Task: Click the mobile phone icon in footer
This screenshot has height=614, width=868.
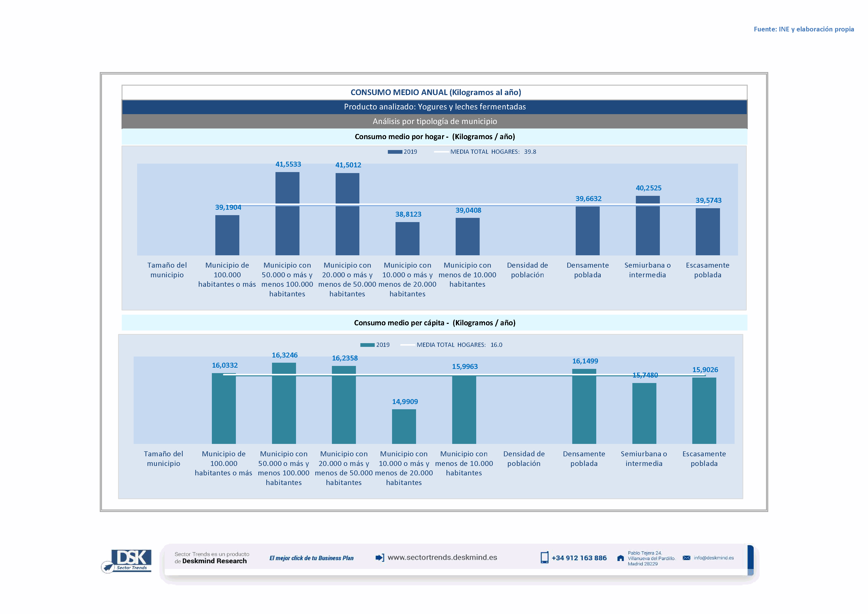Action: pyautogui.click(x=545, y=558)
